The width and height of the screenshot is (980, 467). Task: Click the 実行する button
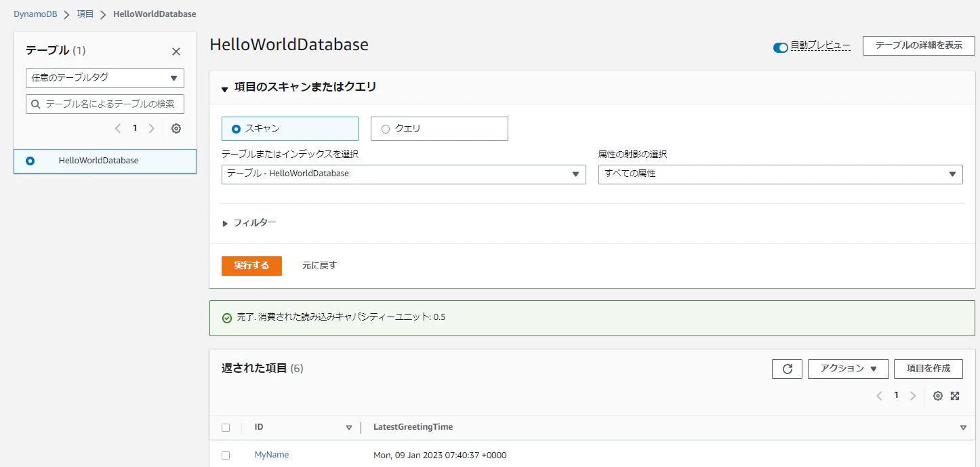click(x=251, y=266)
